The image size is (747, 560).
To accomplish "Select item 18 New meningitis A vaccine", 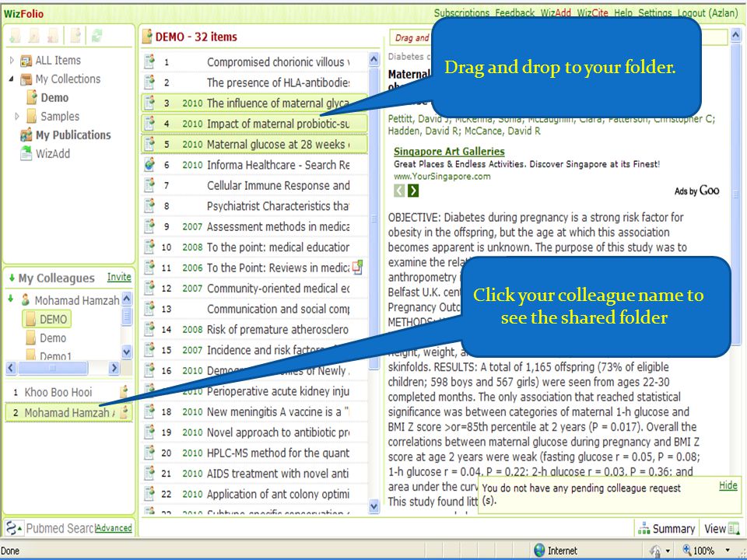I will [x=254, y=412].
